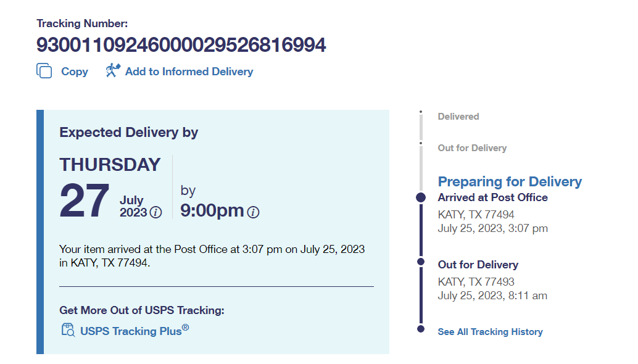Screen dimensions: 638x364
Task: Click the Informed Delivery running mail icon
Action: click(112, 70)
